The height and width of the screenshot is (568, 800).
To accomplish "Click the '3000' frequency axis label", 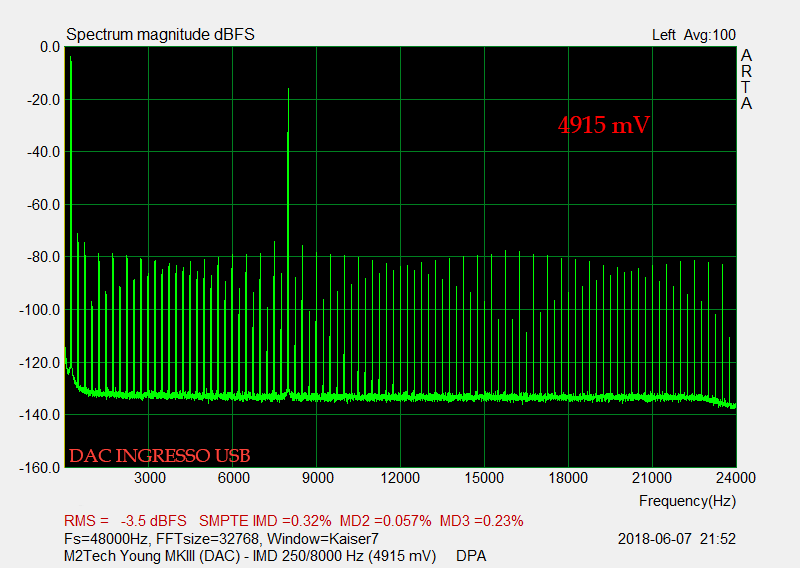I will pyautogui.click(x=150, y=478).
